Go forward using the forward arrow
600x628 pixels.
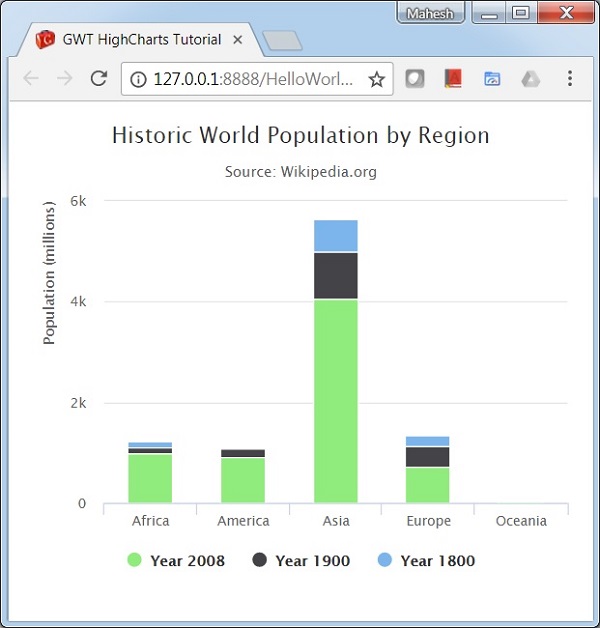64,79
